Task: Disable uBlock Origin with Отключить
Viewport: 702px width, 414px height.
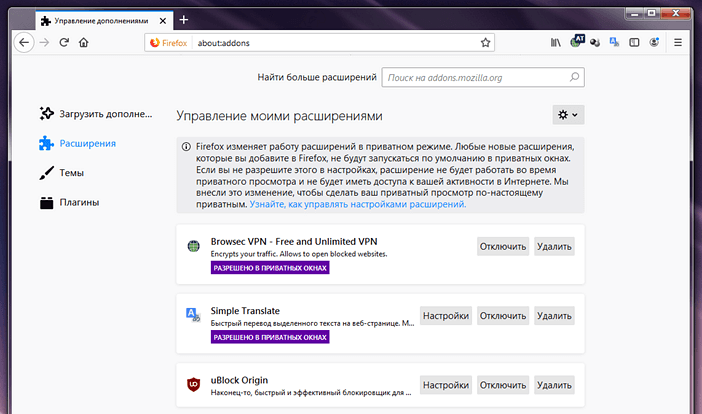Action: (x=503, y=385)
